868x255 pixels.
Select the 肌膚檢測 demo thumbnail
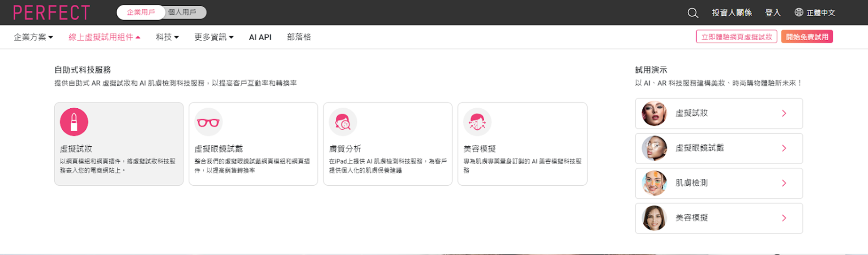(654, 183)
